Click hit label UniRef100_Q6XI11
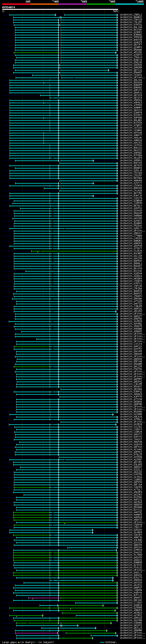The height and width of the screenshot is (644, 146). 131,70
